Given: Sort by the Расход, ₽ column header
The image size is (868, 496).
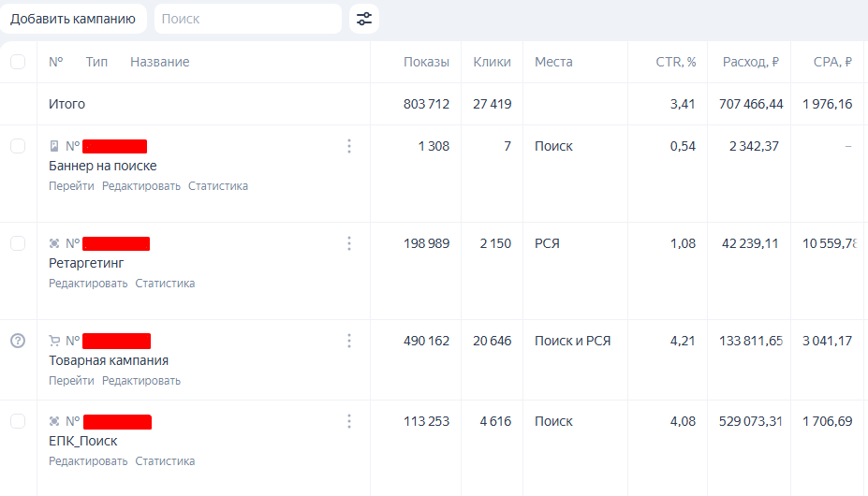Looking at the screenshot, I should click(x=750, y=62).
